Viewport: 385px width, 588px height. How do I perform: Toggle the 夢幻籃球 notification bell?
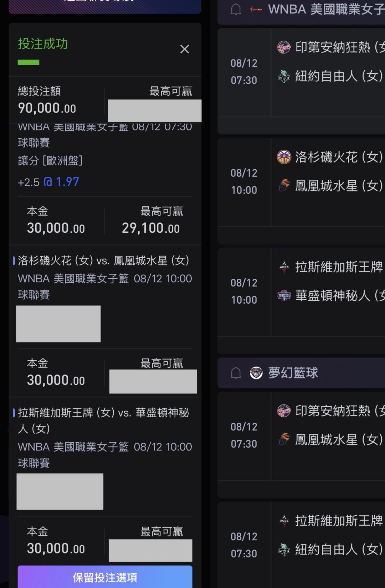point(236,373)
